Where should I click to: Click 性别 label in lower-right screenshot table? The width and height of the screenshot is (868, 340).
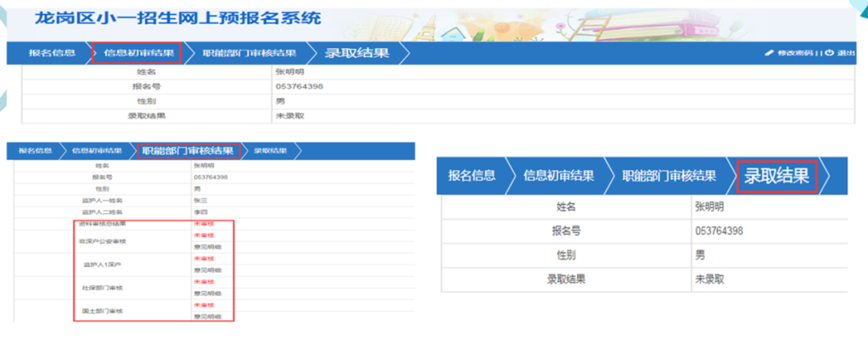click(x=566, y=255)
